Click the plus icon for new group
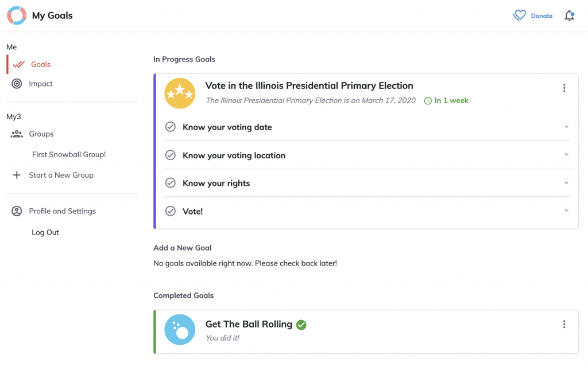Viewport: 588px width, 374px height. coord(17,176)
